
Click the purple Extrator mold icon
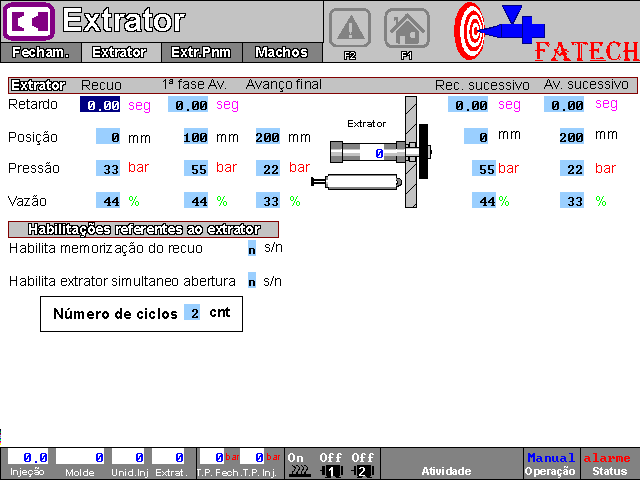pos(28,21)
